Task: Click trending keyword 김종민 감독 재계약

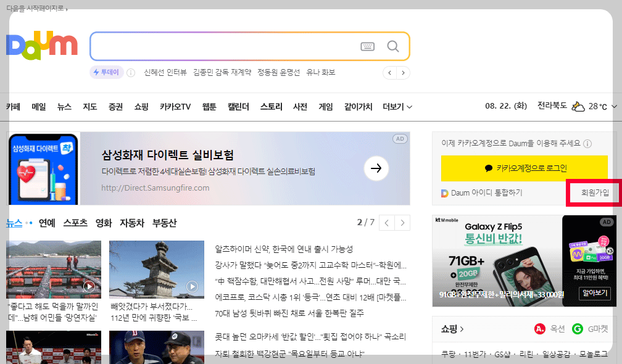Action: click(222, 73)
